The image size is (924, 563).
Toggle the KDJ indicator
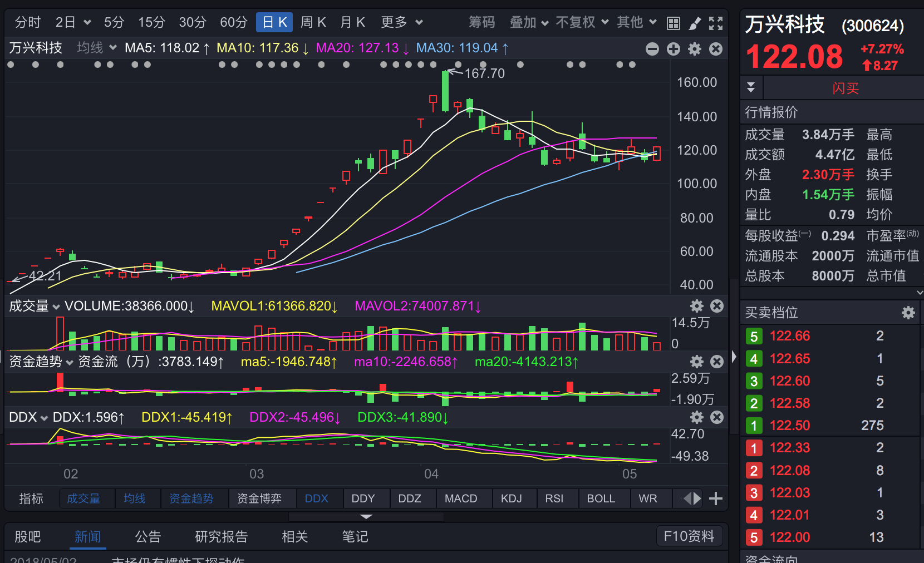coord(512,498)
